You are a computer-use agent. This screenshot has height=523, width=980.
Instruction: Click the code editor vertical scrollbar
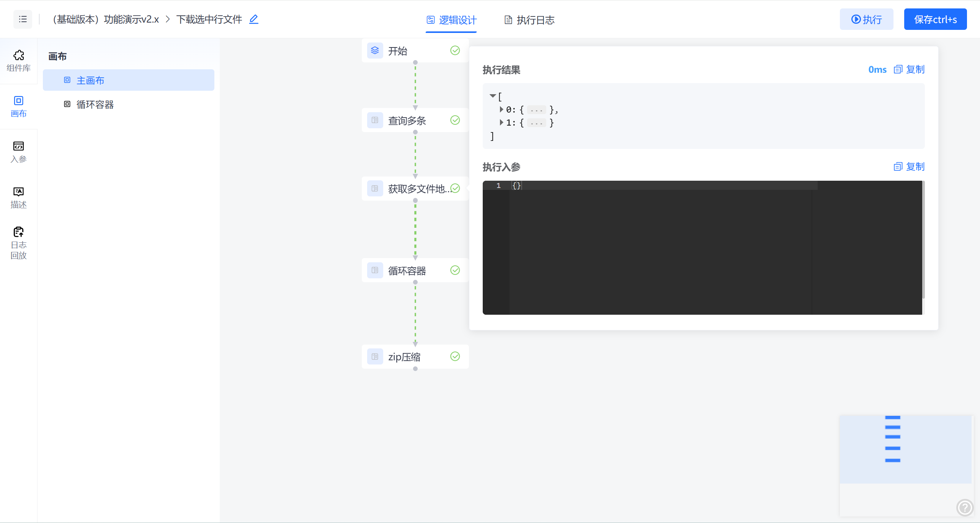[923, 240]
